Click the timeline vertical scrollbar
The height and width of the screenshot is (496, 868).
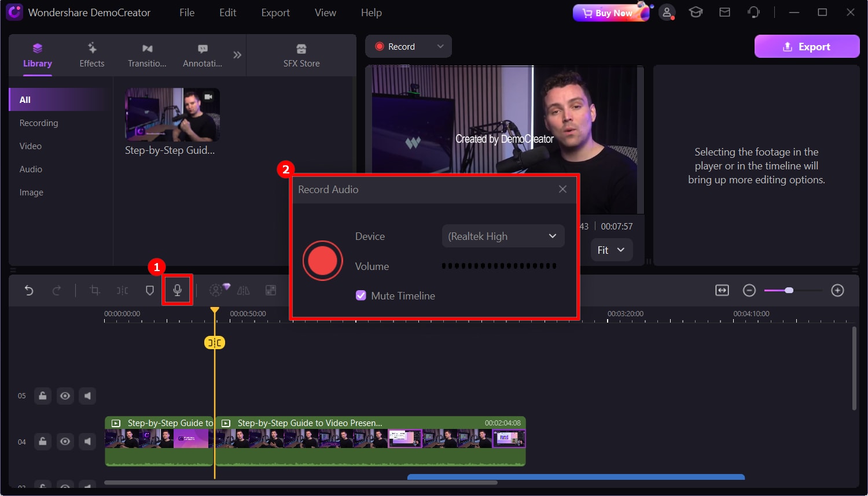(854, 368)
